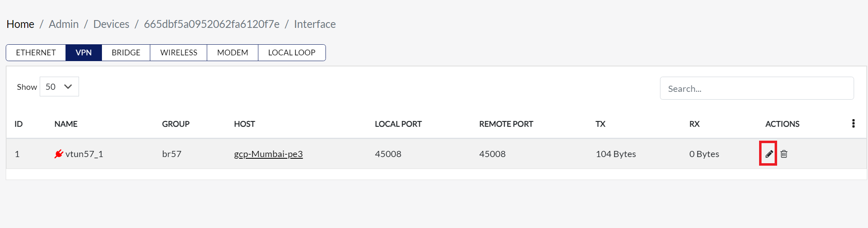The image size is (868, 228).
Task: Click the red disconnected plug icon
Action: tap(59, 154)
